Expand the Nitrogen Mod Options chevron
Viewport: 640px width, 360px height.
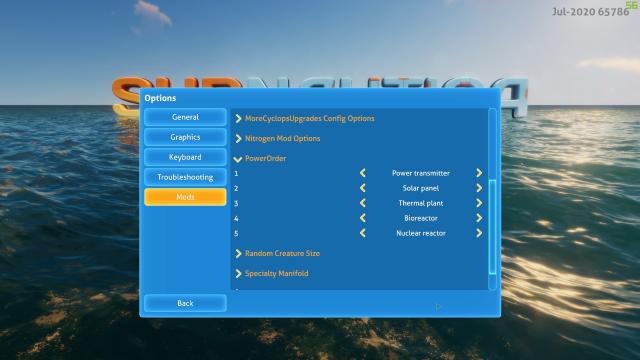238,139
